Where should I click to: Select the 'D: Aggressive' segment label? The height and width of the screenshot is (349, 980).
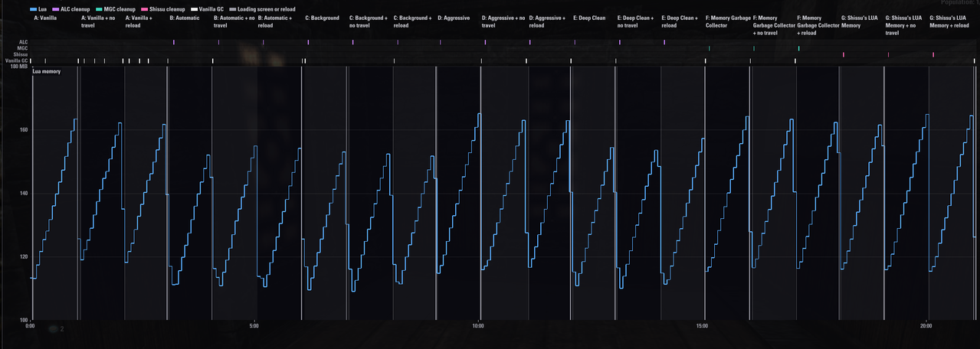454,18
